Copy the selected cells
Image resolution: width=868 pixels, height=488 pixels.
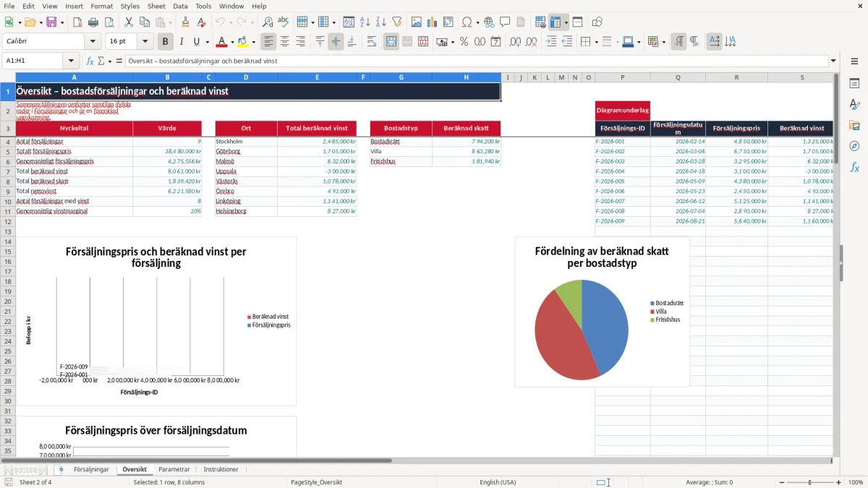tap(145, 22)
